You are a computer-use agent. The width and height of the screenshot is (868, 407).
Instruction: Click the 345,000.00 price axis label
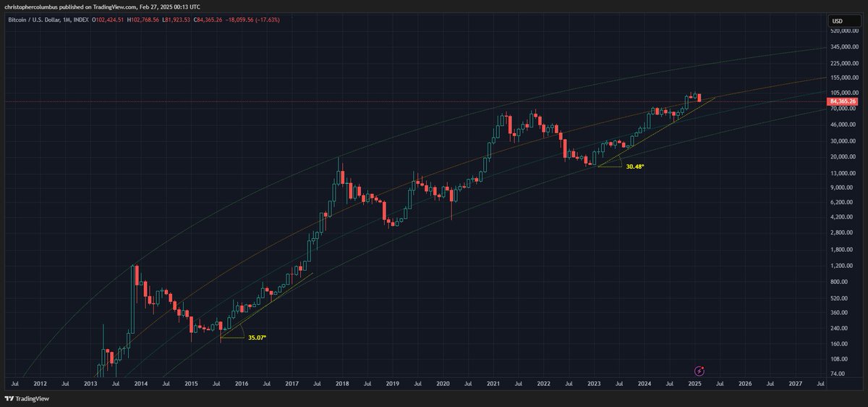point(845,47)
